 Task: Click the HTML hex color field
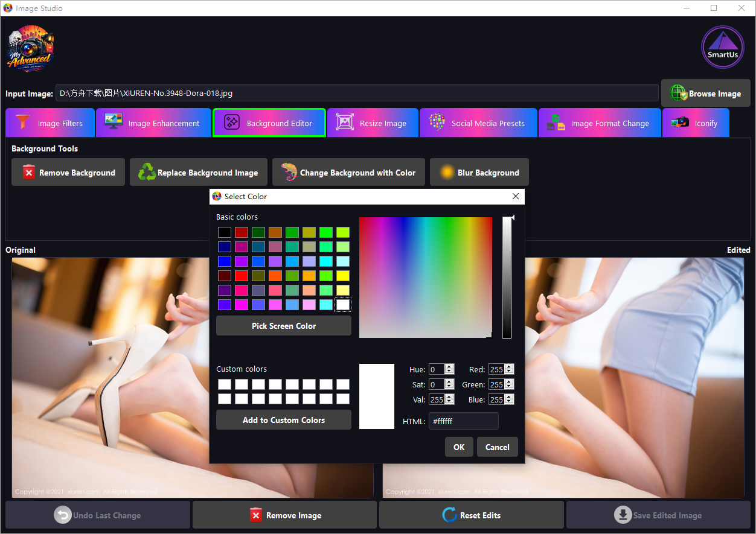click(x=464, y=421)
